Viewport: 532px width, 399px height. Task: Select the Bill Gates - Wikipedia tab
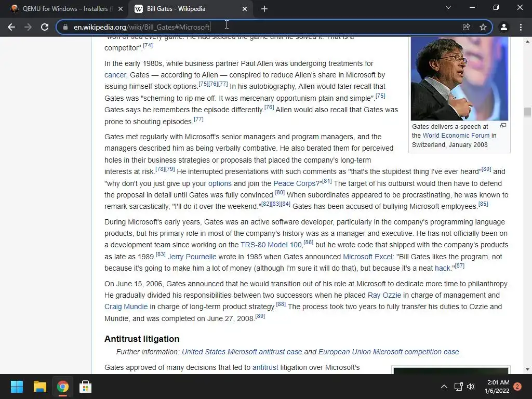[190, 9]
